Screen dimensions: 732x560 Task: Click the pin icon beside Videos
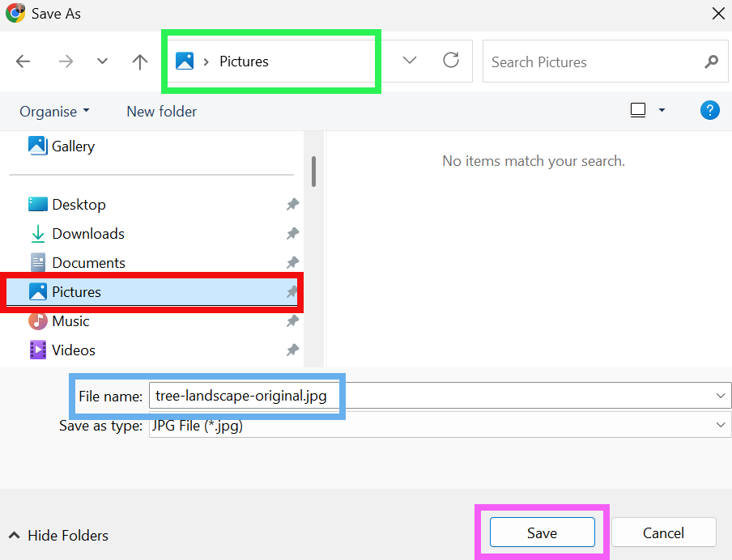(x=292, y=350)
